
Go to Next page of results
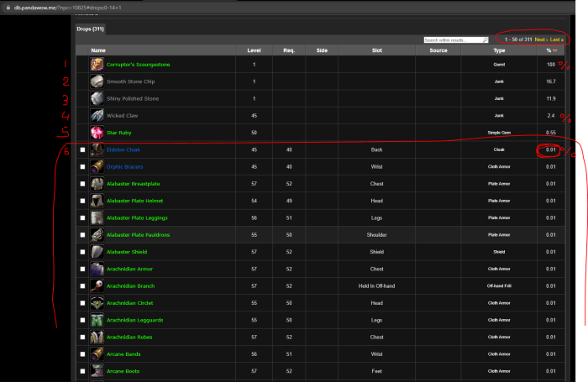pyautogui.click(x=543, y=39)
